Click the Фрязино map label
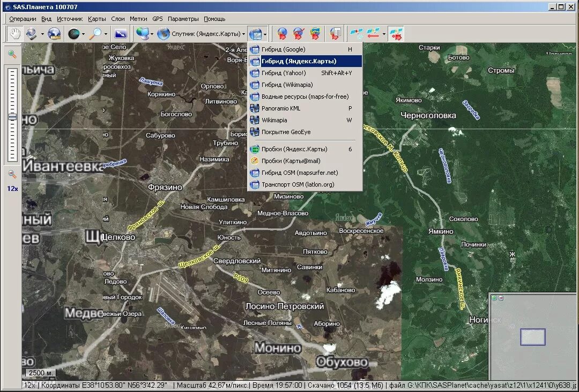This screenshot has height=392, width=579. pos(165,187)
